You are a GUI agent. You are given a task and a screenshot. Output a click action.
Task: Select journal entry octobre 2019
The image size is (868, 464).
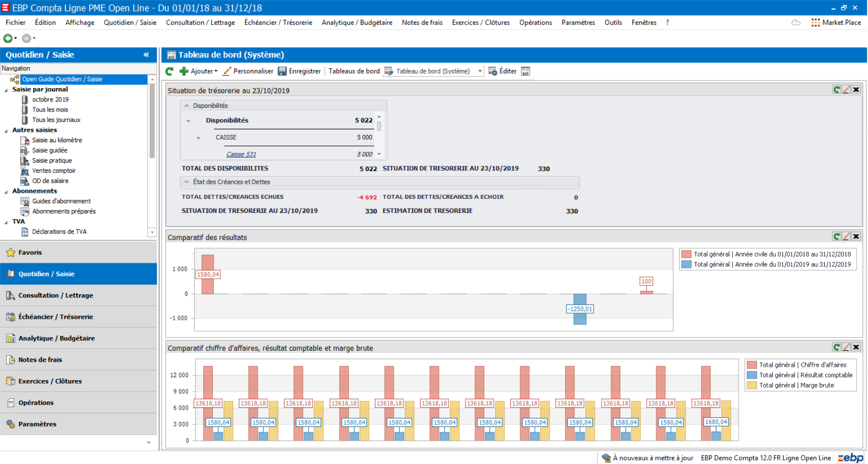(50, 99)
